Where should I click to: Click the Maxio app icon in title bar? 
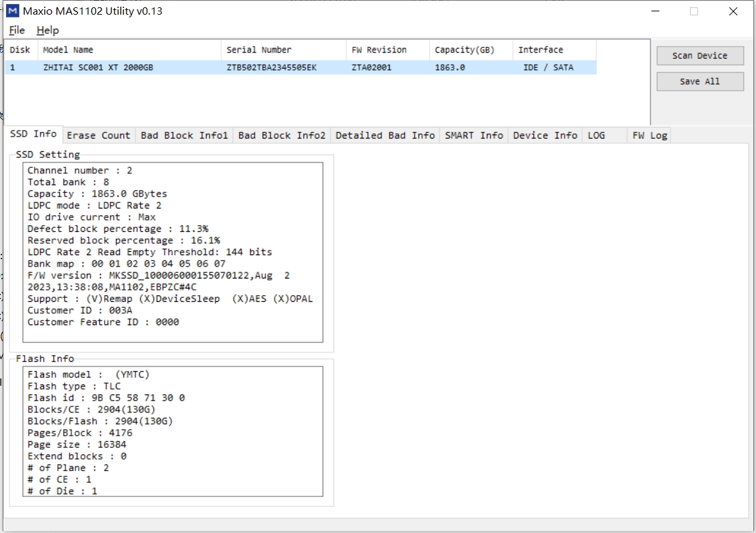13,11
